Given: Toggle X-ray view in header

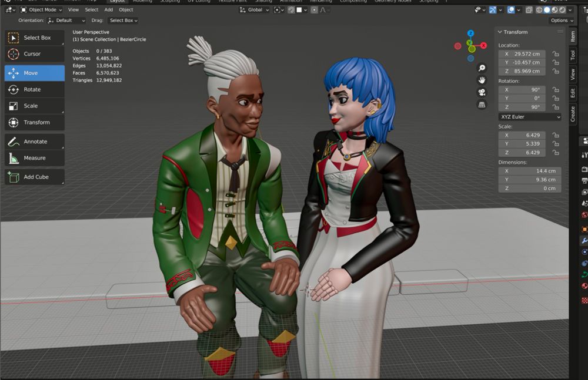Looking at the screenshot, I should pos(529,10).
